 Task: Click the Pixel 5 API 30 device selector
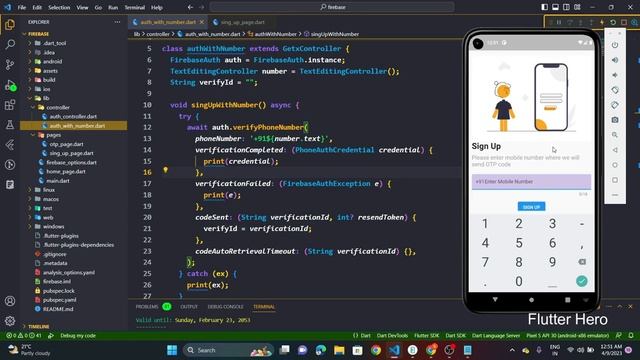click(567, 336)
